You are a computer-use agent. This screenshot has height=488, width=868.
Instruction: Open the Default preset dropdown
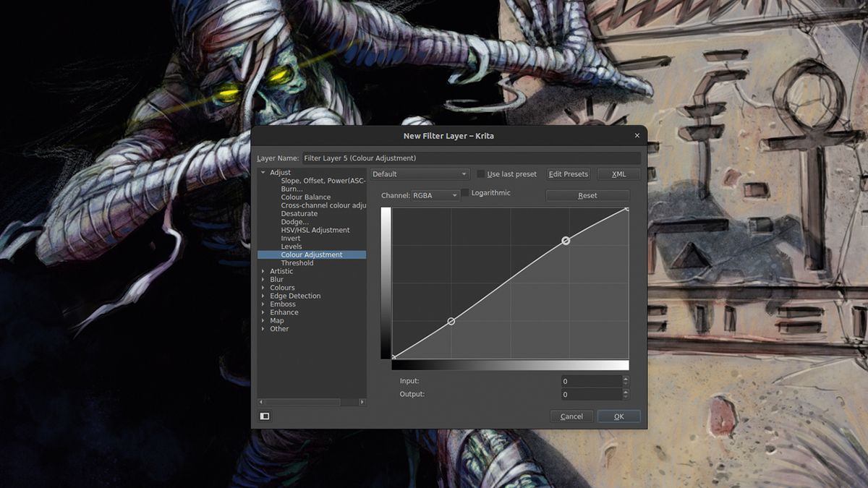click(420, 174)
